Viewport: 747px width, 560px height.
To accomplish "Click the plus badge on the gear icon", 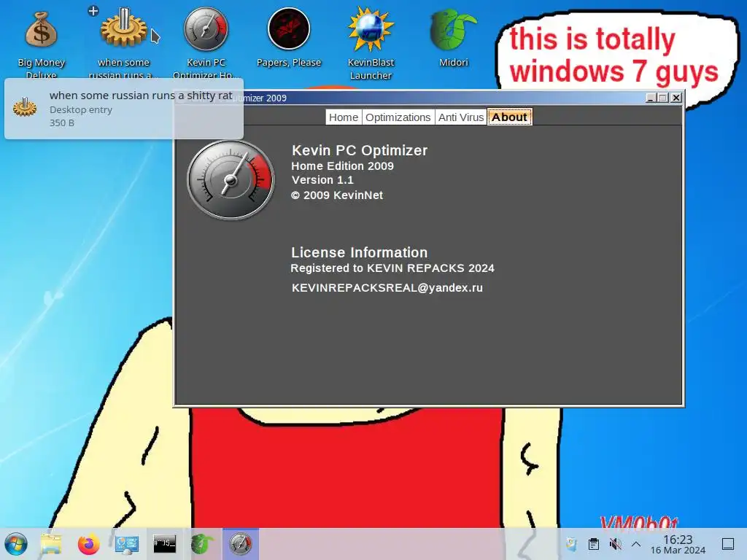I will click(93, 11).
